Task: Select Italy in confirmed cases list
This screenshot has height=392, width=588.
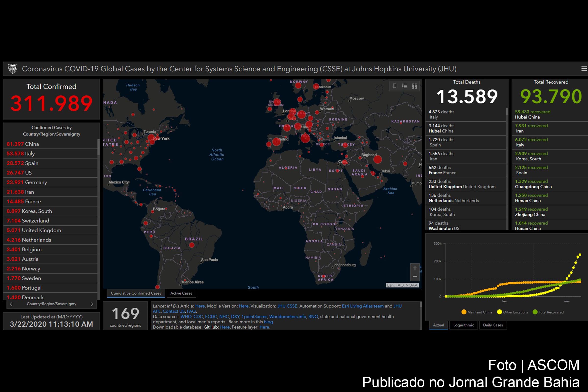Action: point(29,154)
